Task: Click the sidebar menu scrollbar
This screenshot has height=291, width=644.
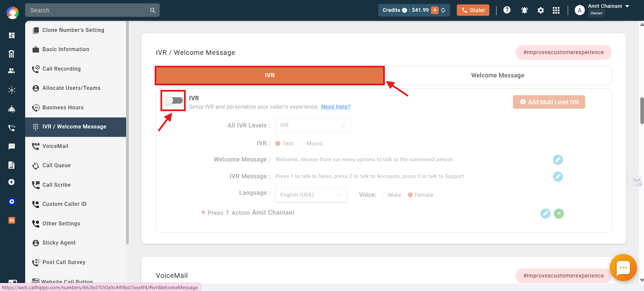Action: [128, 133]
